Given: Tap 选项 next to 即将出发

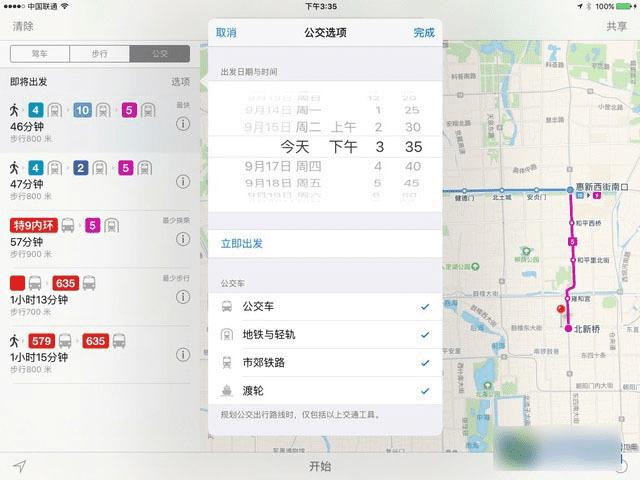Looking at the screenshot, I should 180,82.
